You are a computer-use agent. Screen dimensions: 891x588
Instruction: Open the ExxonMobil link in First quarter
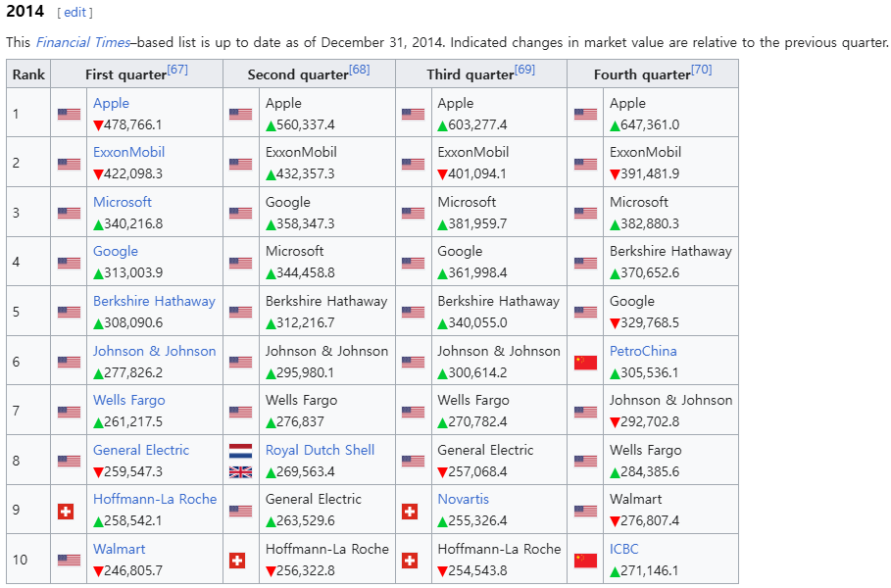(x=129, y=152)
